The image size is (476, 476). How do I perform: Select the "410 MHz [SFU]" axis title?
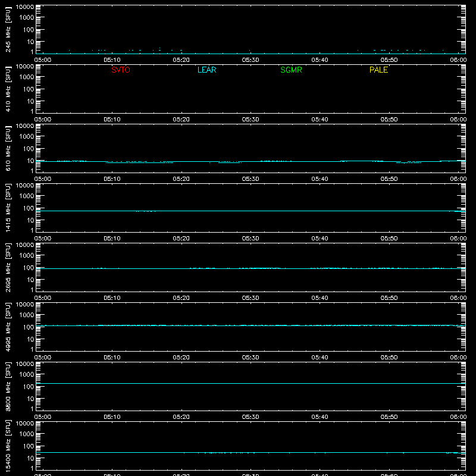point(8,89)
